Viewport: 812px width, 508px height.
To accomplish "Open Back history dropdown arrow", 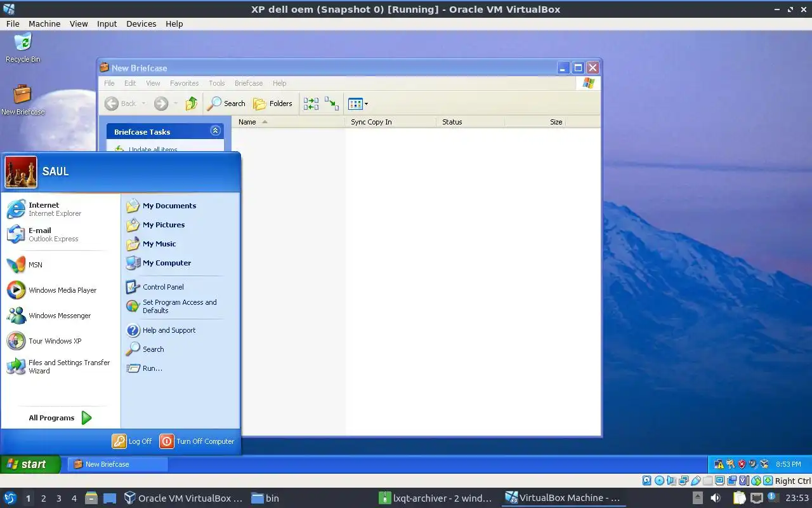I will pyautogui.click(x=143, y=104).
